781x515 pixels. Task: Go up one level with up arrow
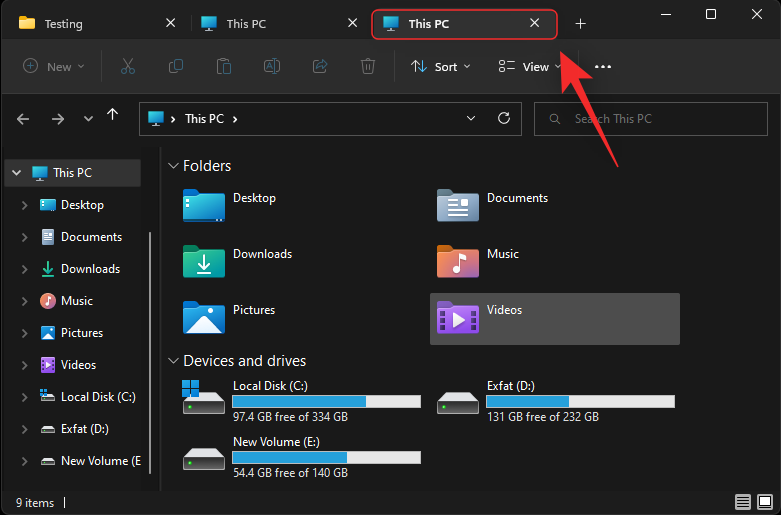click(x=113, y=115)
